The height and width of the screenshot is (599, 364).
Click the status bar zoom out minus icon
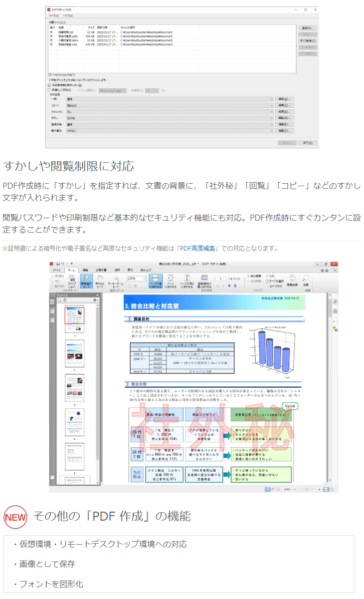click(295, 490)
